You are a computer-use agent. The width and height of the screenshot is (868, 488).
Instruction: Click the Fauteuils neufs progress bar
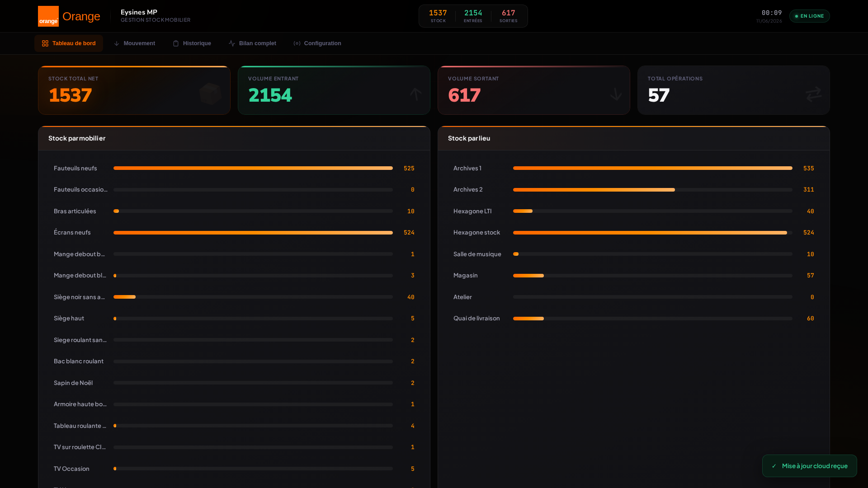[x=253, y=168]
